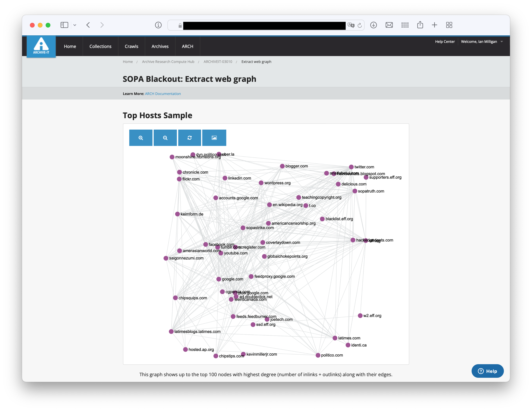Select the politico.com node
This screenshot has height=411, width=532.
[x=318, y=355]
